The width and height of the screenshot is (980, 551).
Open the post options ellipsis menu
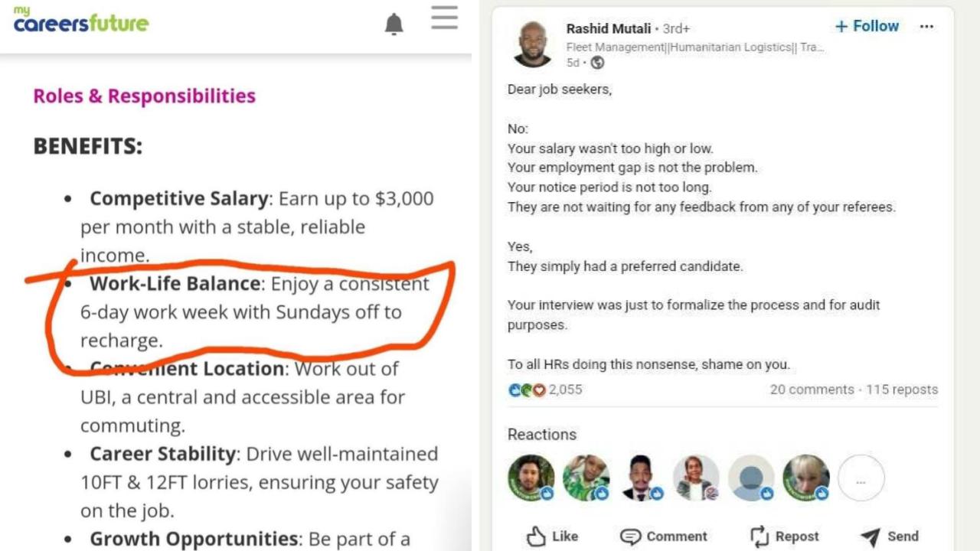[927, 26]
